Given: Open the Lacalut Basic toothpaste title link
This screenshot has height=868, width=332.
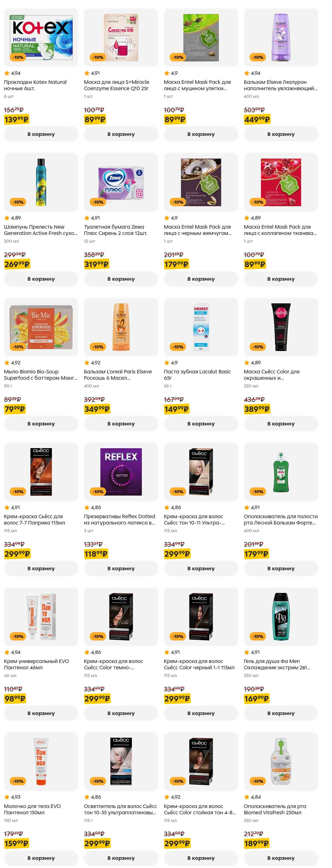Looking at the screenshot, I should (197, 374).
